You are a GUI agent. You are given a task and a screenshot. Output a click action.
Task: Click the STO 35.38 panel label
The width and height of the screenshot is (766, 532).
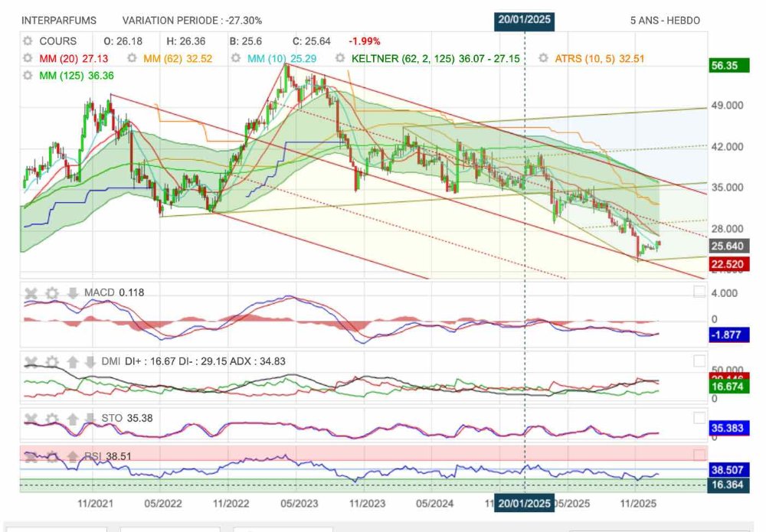127,418
